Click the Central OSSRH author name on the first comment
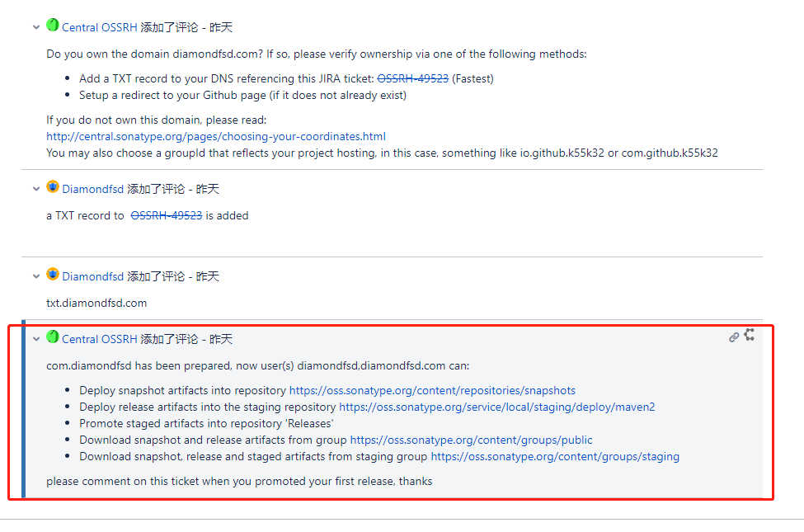This screenshot has height=532, width=804. tap(100, 27)
